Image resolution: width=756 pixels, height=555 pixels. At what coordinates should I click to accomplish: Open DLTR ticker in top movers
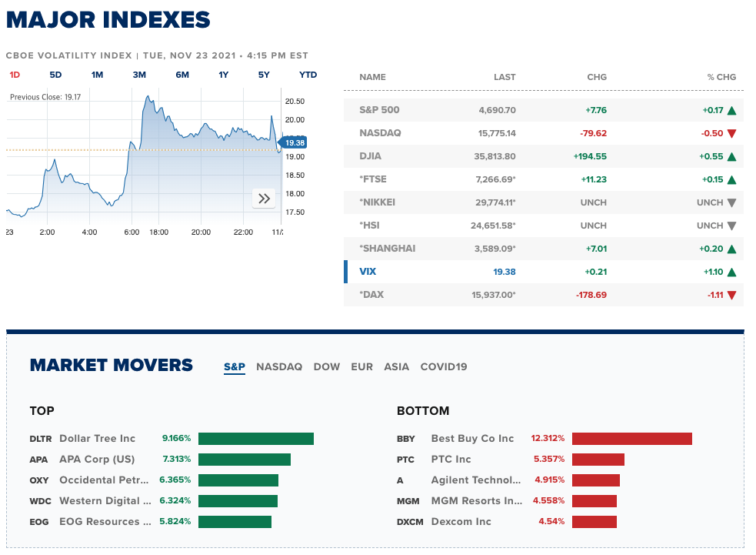[x=41, y=440]
